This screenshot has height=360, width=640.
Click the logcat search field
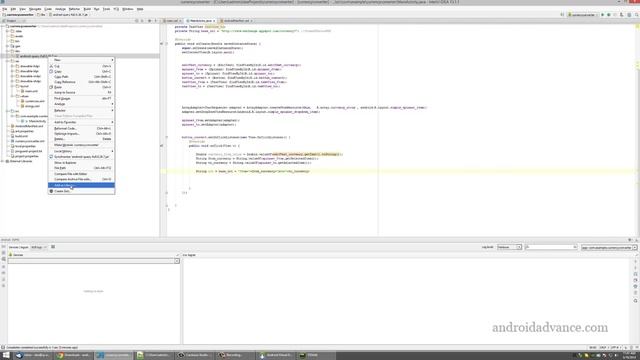click(551, 247)
